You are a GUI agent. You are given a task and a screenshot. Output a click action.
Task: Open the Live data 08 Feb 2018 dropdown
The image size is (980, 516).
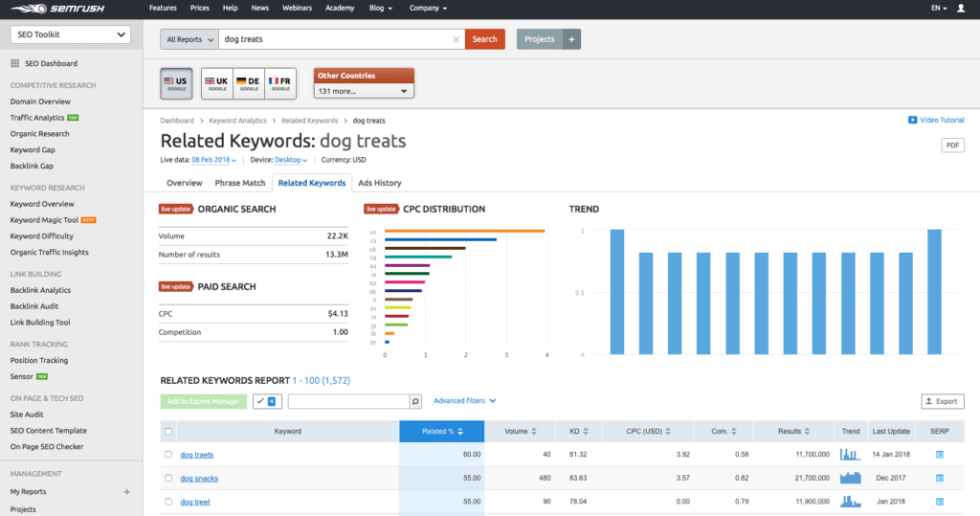coord(213,160)
